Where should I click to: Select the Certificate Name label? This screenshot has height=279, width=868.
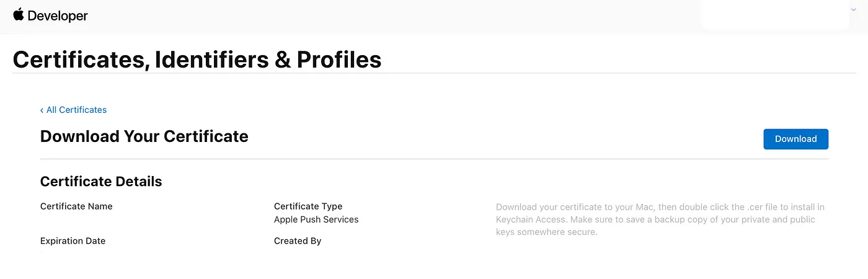[76, 206]
